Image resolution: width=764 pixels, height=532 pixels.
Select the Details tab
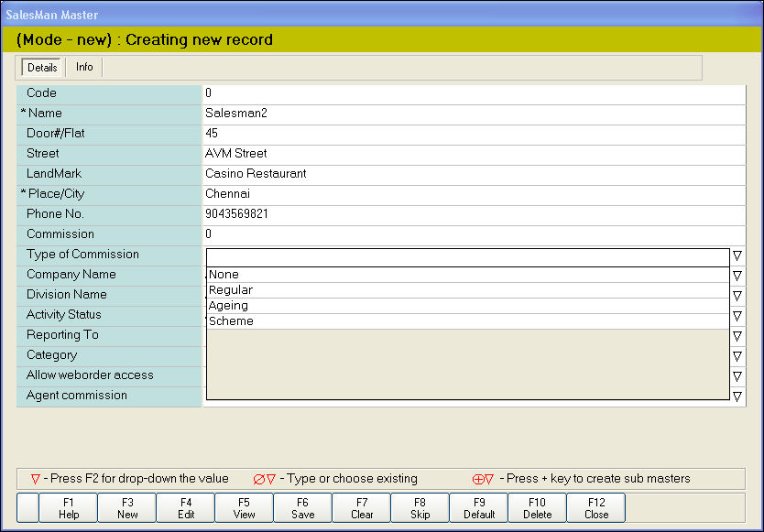[42, 68]
